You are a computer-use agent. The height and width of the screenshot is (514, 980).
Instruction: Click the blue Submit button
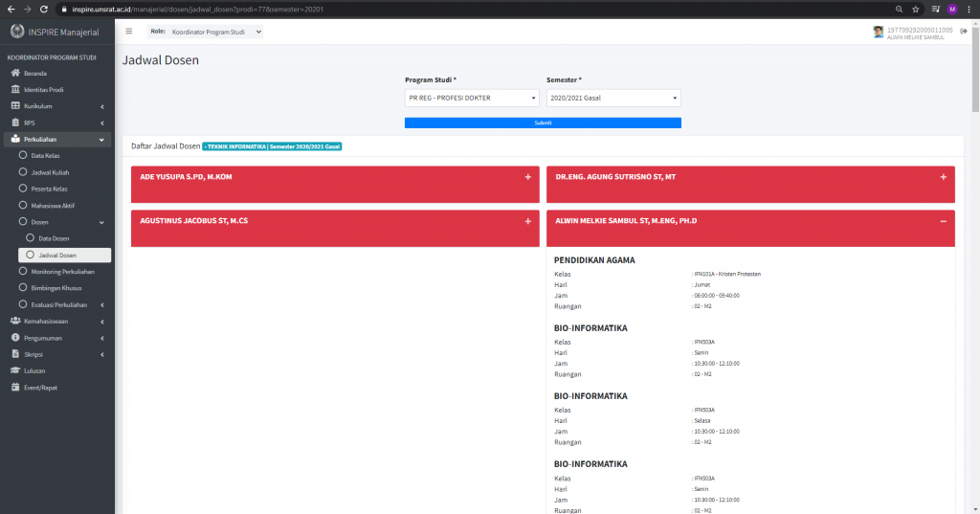[x=543, y=123]
